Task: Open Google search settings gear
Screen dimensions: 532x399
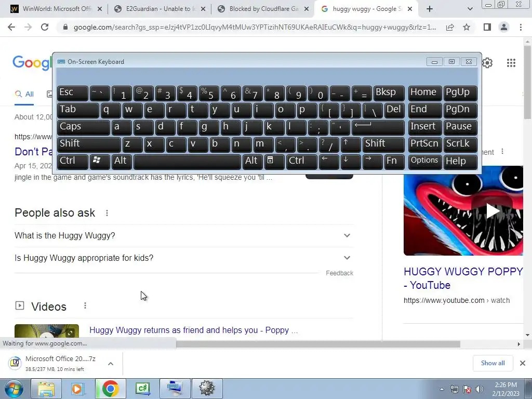Action: pyautogui.click(x=487, y=63)
